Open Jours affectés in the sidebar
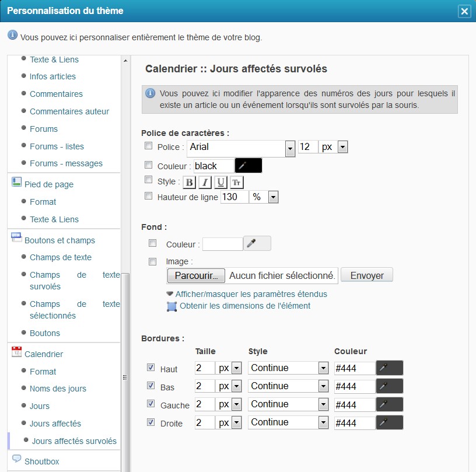The height and width of the screenshot is (472, 476). (x=55, y=424)
